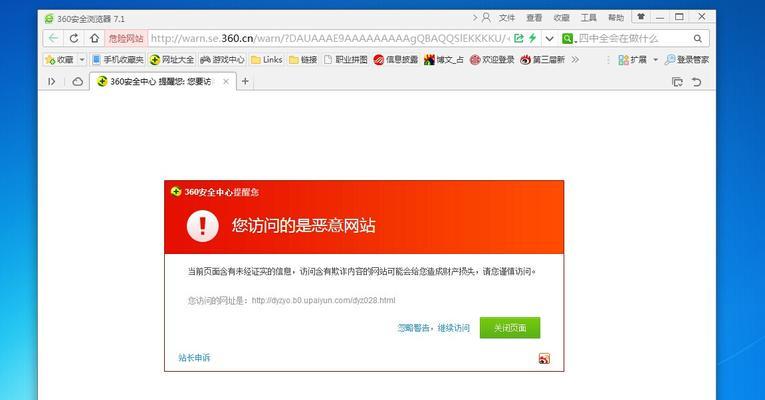
Task: Open the 链接 bookmark folder
Action: (303, 60)
